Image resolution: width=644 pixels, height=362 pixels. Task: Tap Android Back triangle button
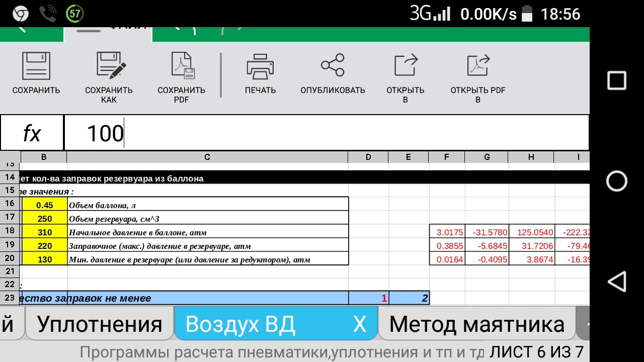point(616,282)
